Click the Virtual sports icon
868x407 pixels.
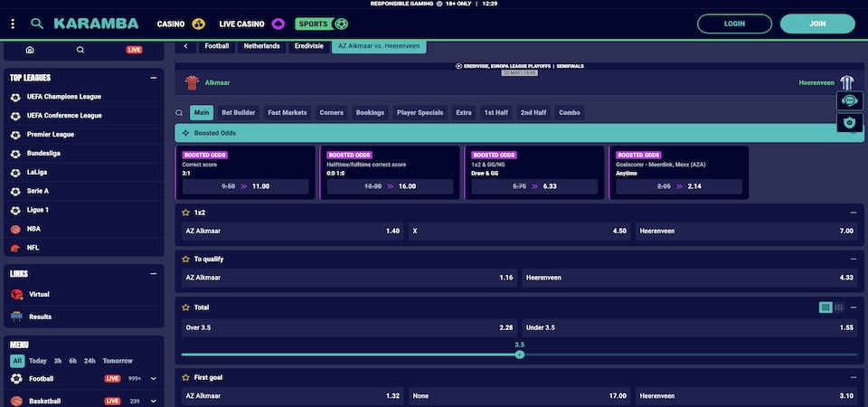(16, 295)
